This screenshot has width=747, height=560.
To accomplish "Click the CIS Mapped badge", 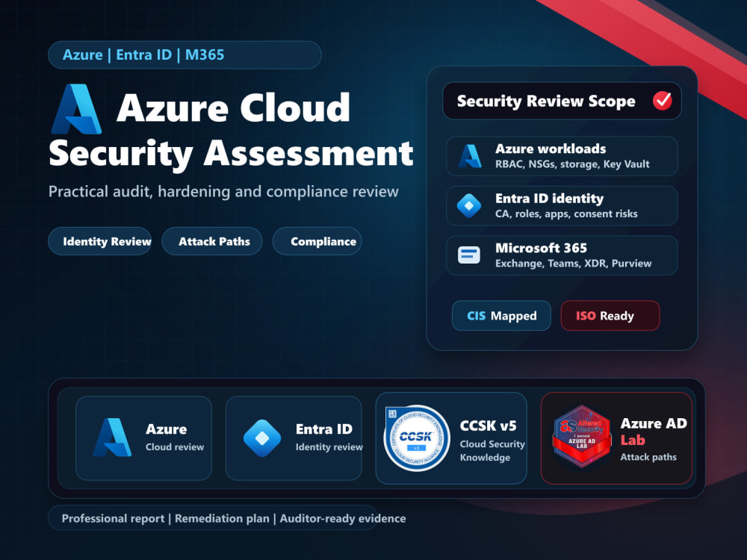I will click(501, 316).
